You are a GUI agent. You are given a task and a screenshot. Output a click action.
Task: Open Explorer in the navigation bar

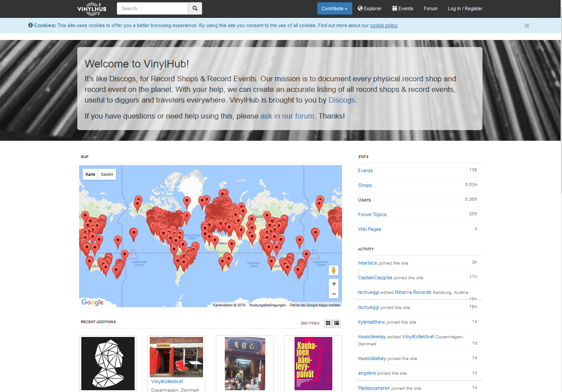(370, 8)
